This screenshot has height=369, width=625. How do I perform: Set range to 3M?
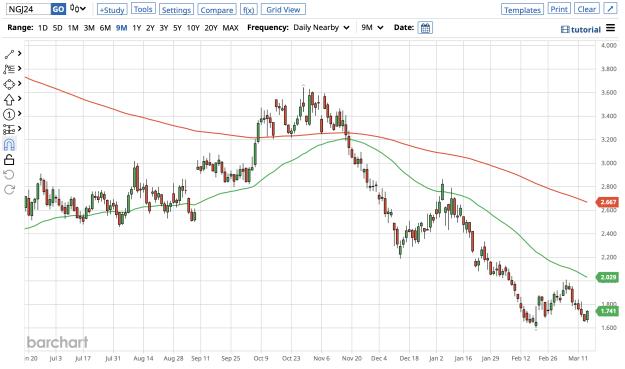point(89,28)
